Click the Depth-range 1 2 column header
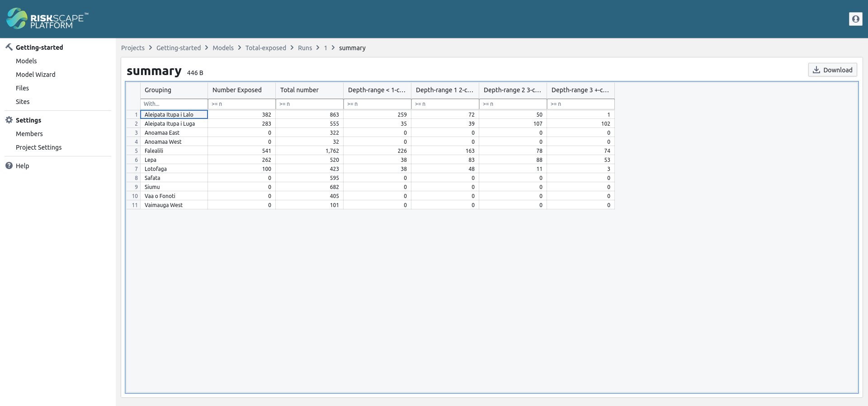868x406 pixels. point(445,90)
